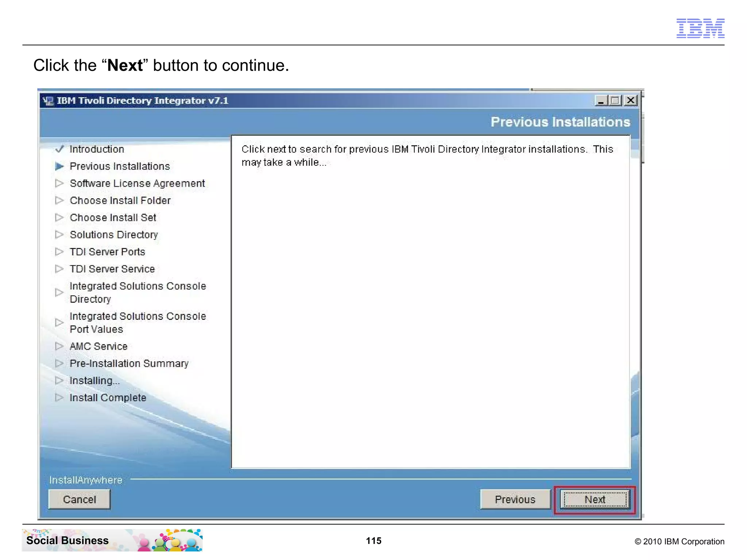
Task: Select the Choose Install Folder step
Action: (x=120, y=201)
